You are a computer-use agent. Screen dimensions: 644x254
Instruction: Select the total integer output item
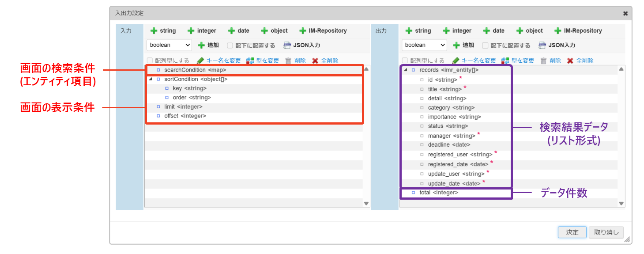[x=438, y=193]
